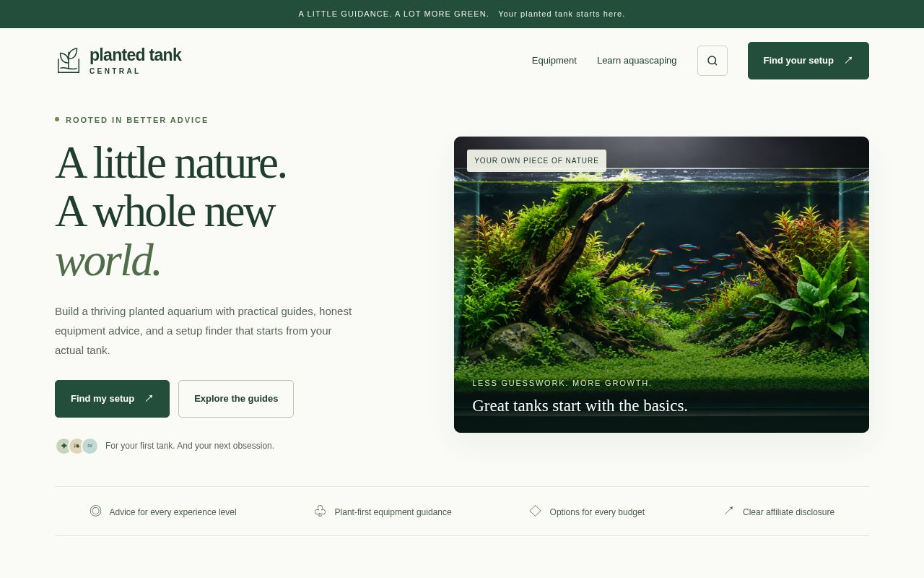The image size is (924, 578).
Task: Click the planted aquarium hero image
Action: (x=661, y=285)
